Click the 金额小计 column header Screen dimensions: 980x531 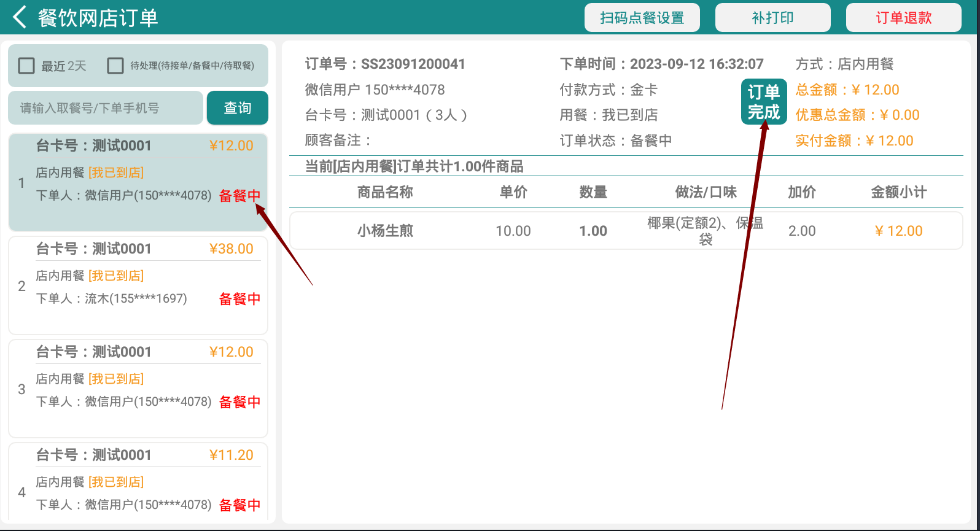[x=898, y=192]
